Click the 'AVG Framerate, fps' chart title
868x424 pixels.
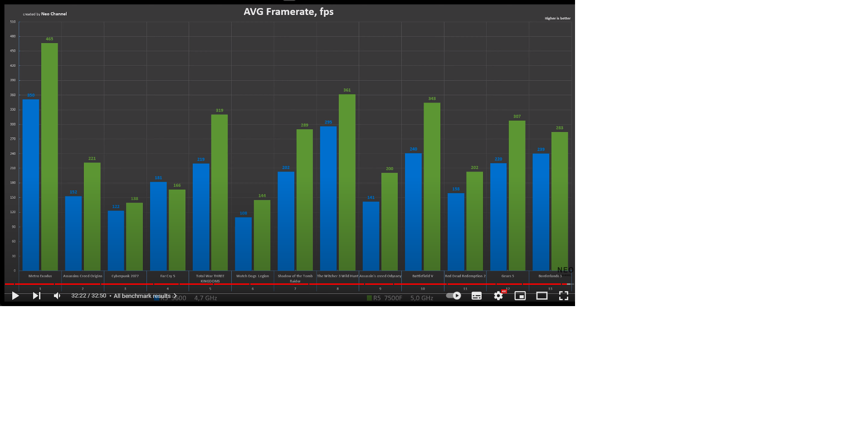click(x=288, y=12)
